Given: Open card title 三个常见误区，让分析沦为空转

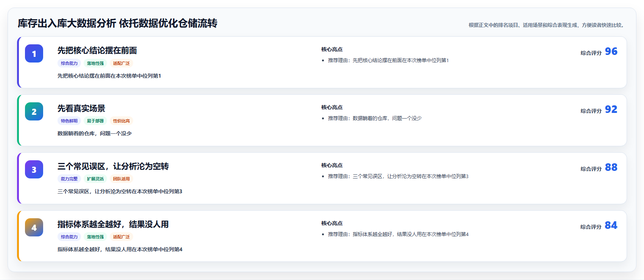Looking at the screenshot, I should point(113,166).
